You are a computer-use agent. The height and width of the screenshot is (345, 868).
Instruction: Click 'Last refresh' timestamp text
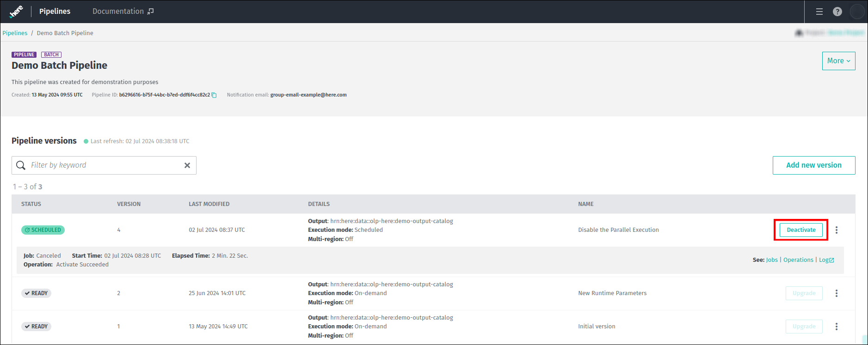pyautogui.click(x=140, y=141)
